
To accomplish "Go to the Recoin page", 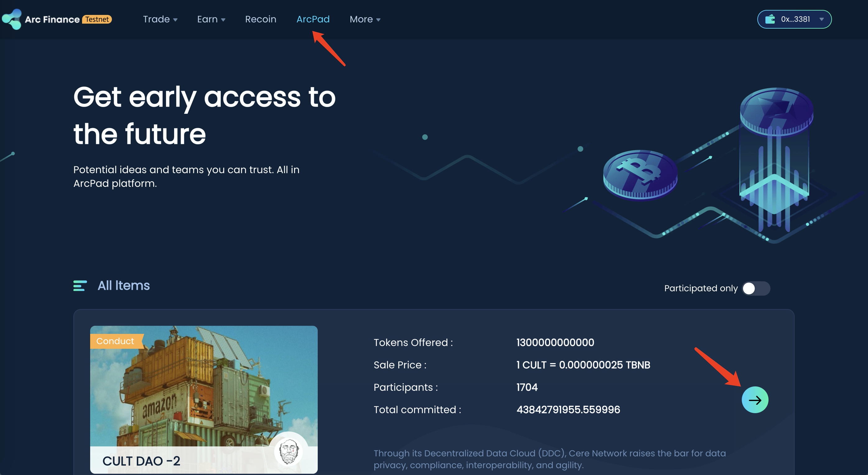I will click(261, 19).
